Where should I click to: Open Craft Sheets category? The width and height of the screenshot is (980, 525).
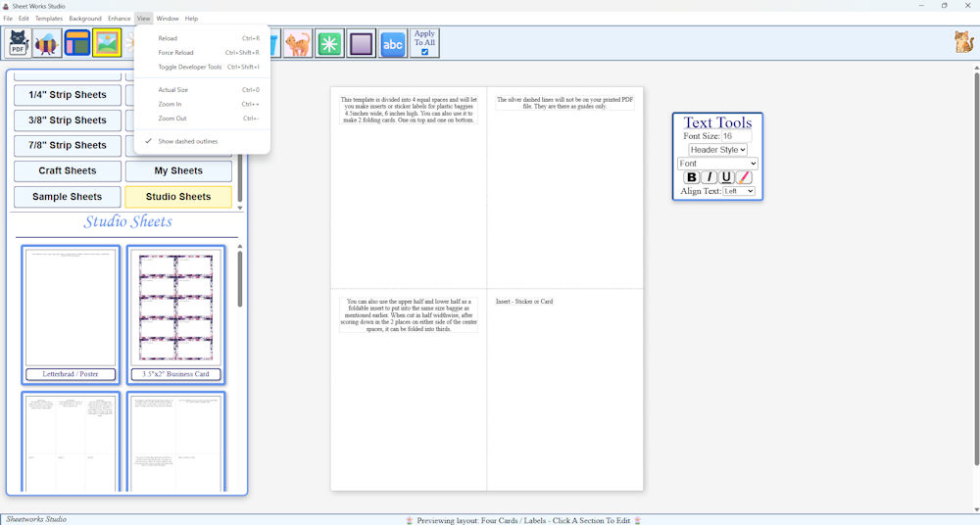coord(68,170)
